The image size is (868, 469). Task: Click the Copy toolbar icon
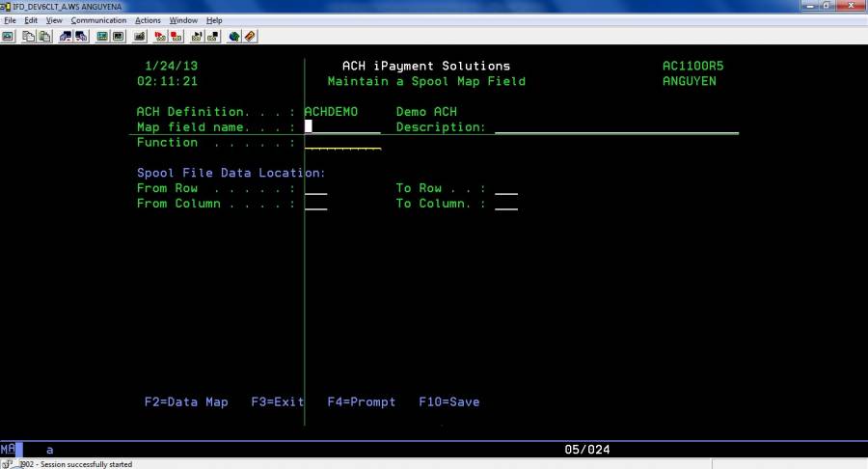point(28,37)
